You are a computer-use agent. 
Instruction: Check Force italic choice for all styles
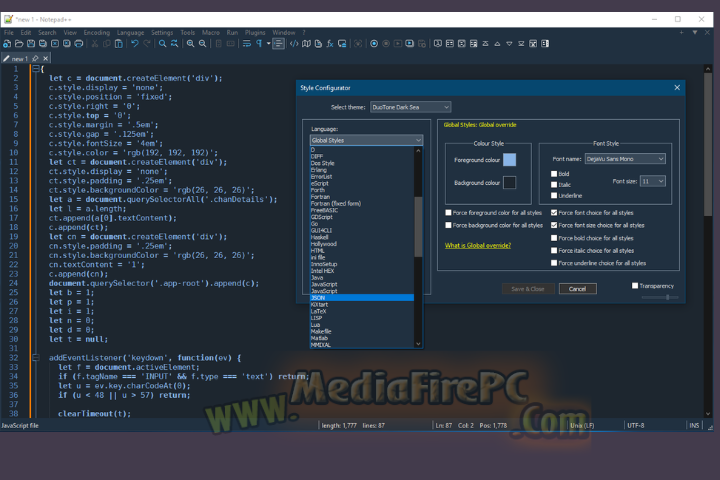tap(554, 250)
